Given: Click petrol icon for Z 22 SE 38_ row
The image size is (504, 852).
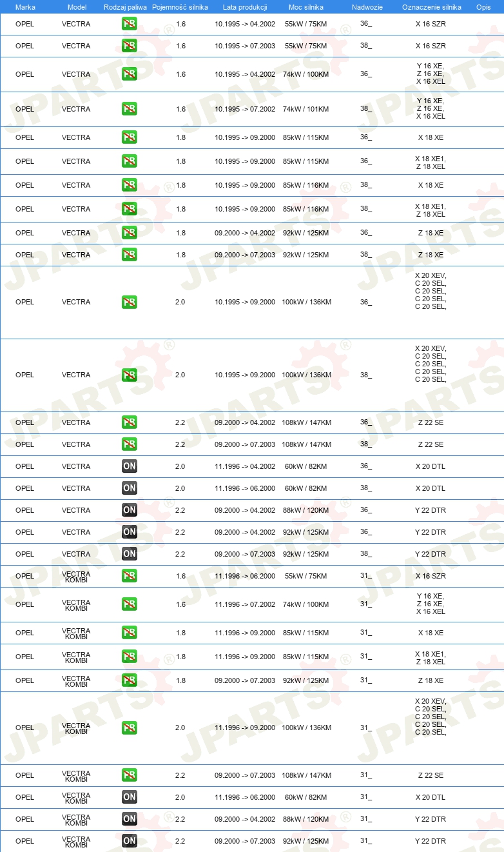Looking at the screenshot, I should (x=130, y=444).
